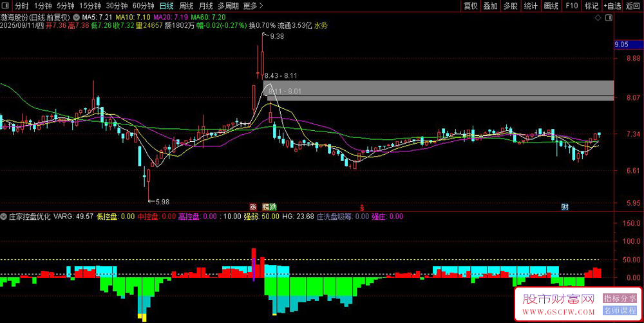The height and width of the screenshot is (323, 644).
Task: Click the 水务 sector label
Action: tap(321, 26)
